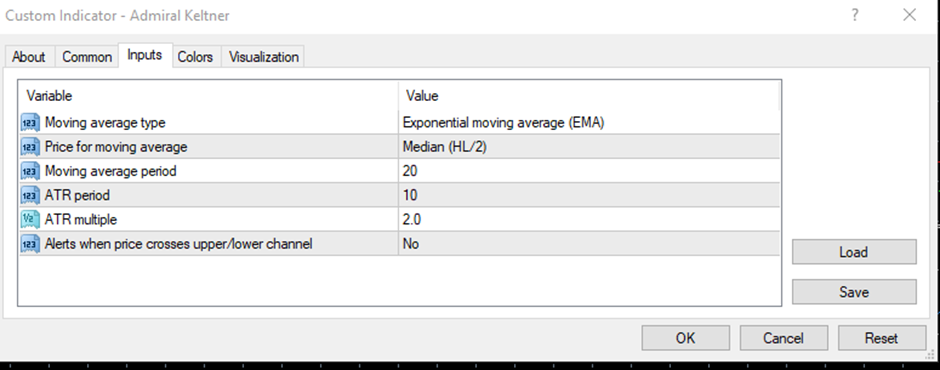Click the Load button
The width and height of the screenshot is (940, 370).
pyautogui.click(x=854, y=252)
